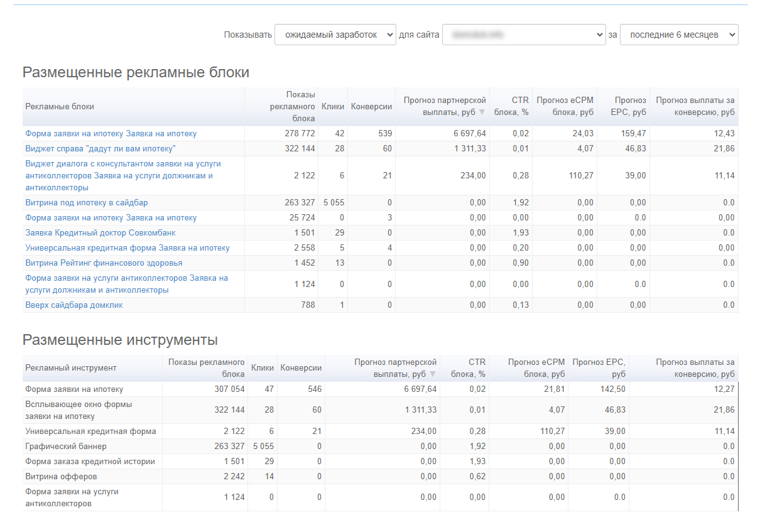Open the 'ожидаемый заработок' display dropdown

click(335, 35)
